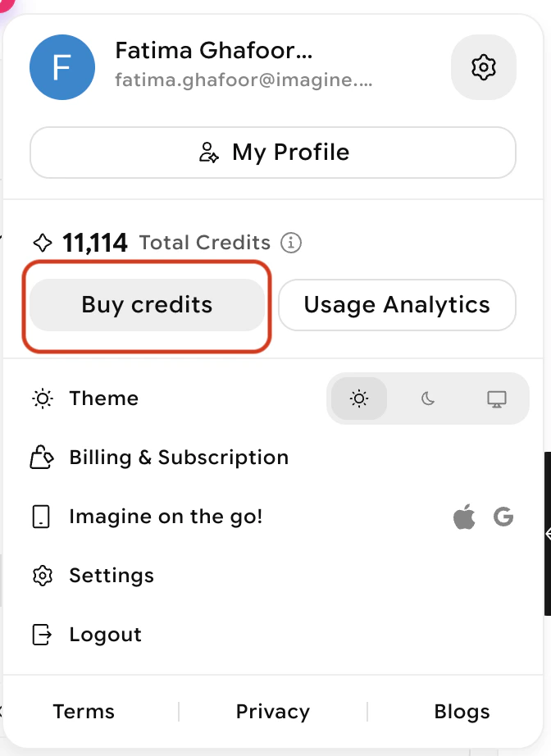Select the Apple icon to get the iOS app
The height and width of the screenshot is (756, 551).
point(464,517)
